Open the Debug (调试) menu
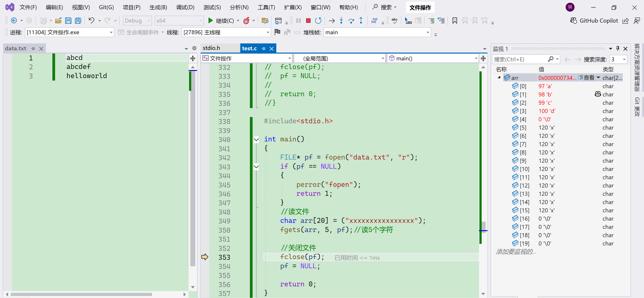644x298 pixels. tap(185, 7)
